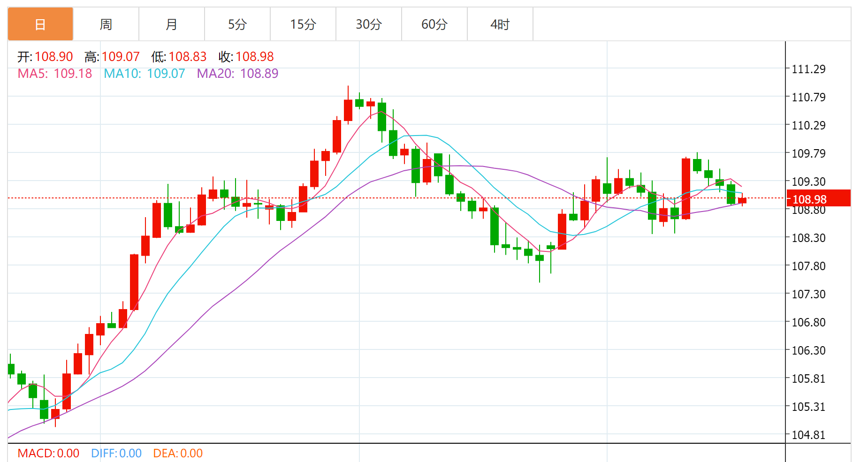868x462 pixels.
Task: Choose the 15分 timeframe tab
Action: coord(303,24)
